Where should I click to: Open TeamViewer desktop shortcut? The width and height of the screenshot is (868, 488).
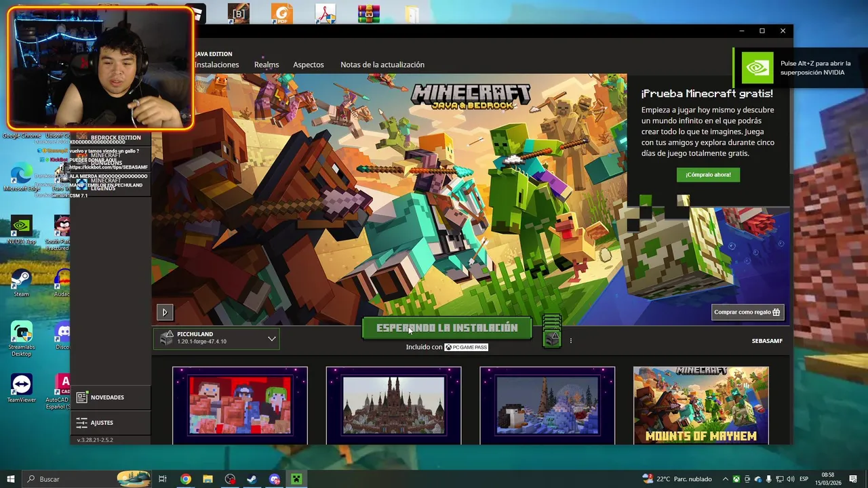21,388
